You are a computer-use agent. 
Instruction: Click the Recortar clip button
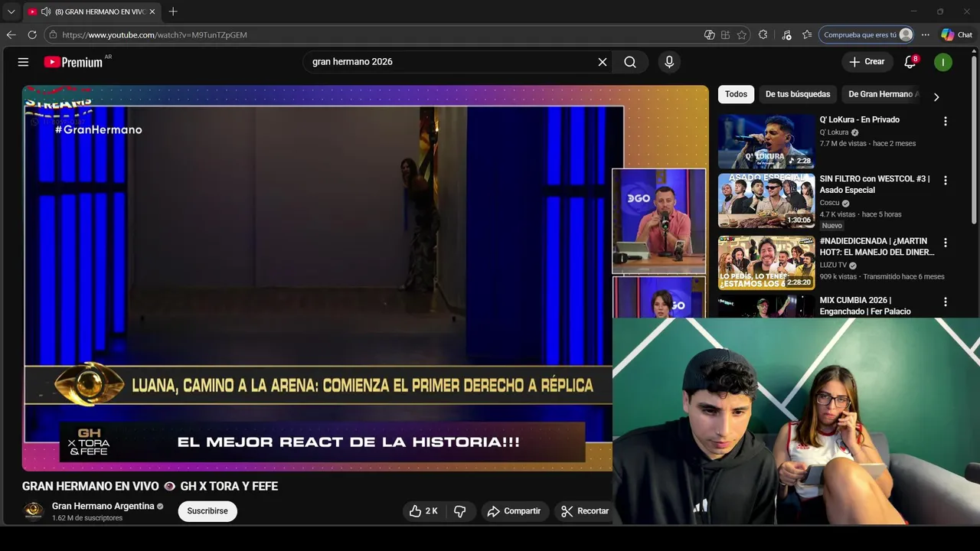pyautogui.click(x=584, y=511)
